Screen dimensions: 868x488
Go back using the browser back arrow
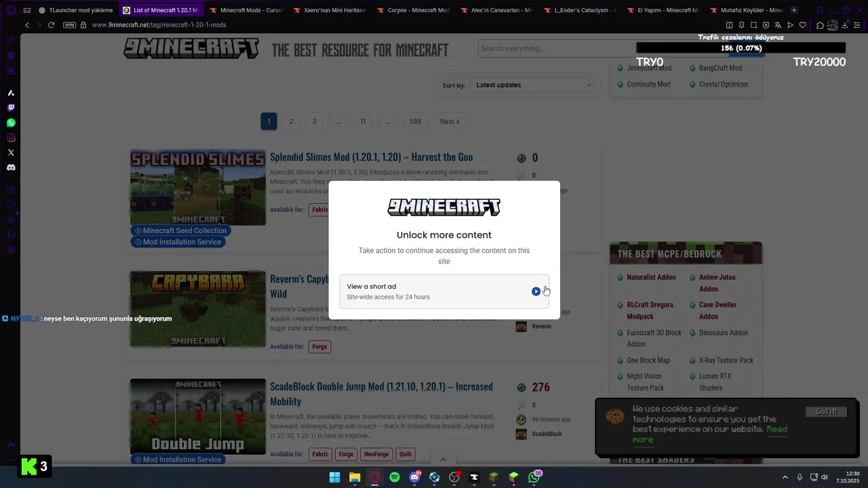point(27,25)
